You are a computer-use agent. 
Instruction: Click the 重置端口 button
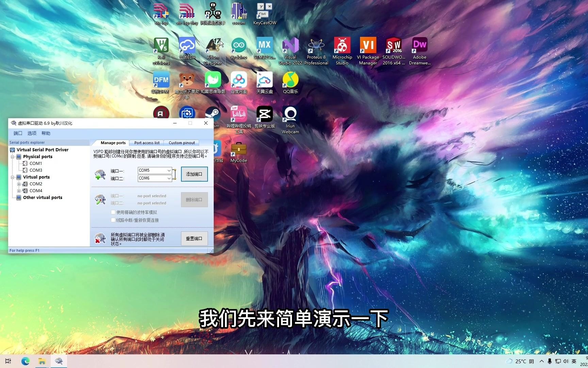coord(194,238)
